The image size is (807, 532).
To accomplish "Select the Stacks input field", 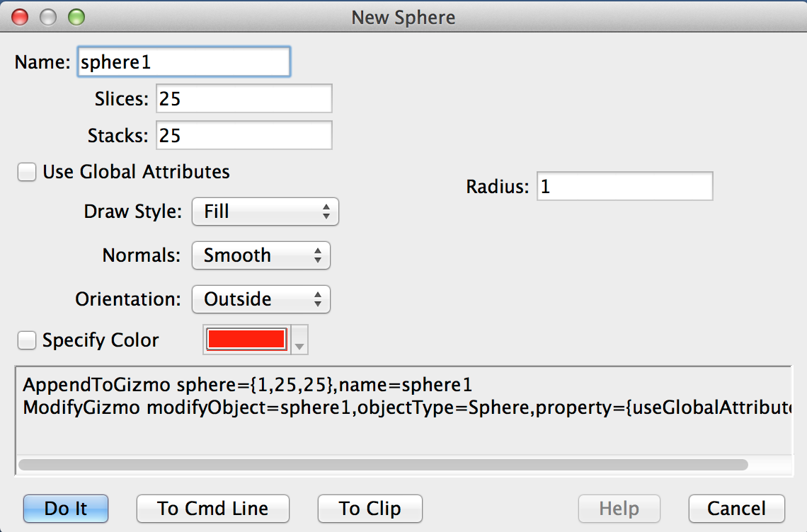I will [244, 135].
